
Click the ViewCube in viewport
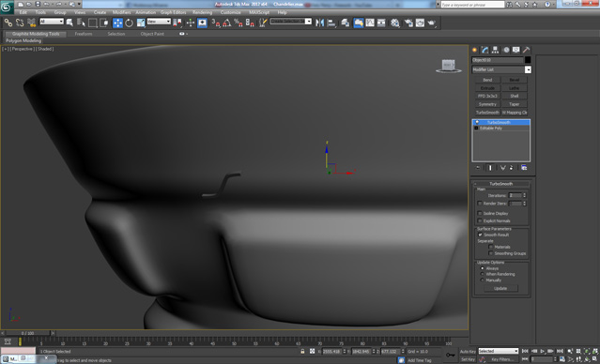pyautogui.click(x=449, y=66)
